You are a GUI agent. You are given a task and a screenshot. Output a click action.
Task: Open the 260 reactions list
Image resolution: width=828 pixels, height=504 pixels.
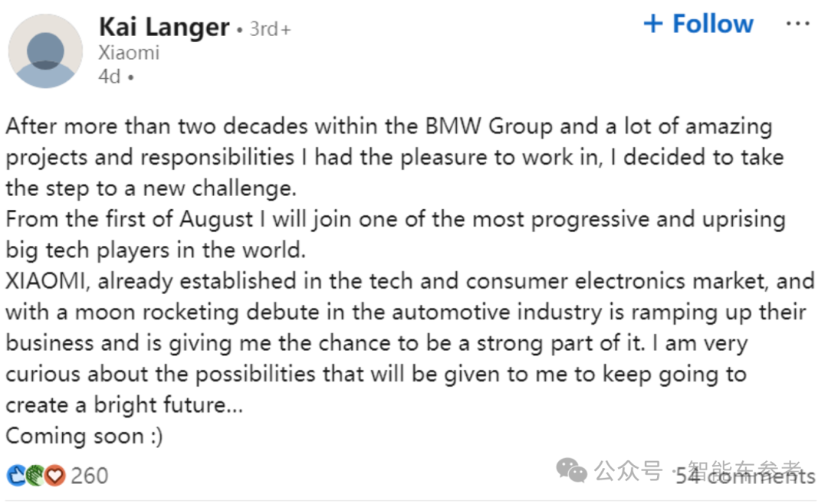click(89, 476)
